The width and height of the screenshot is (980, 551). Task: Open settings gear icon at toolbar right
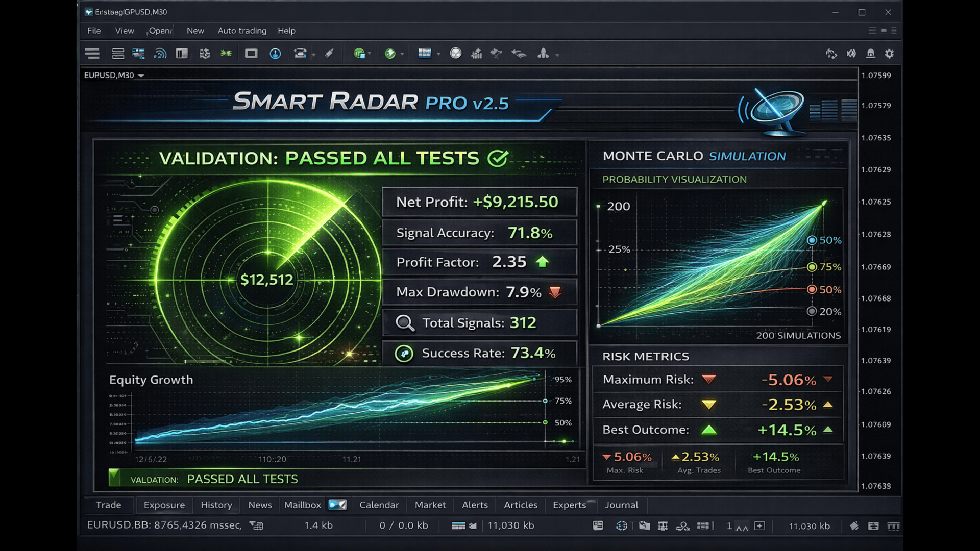[x=889, y=54]
